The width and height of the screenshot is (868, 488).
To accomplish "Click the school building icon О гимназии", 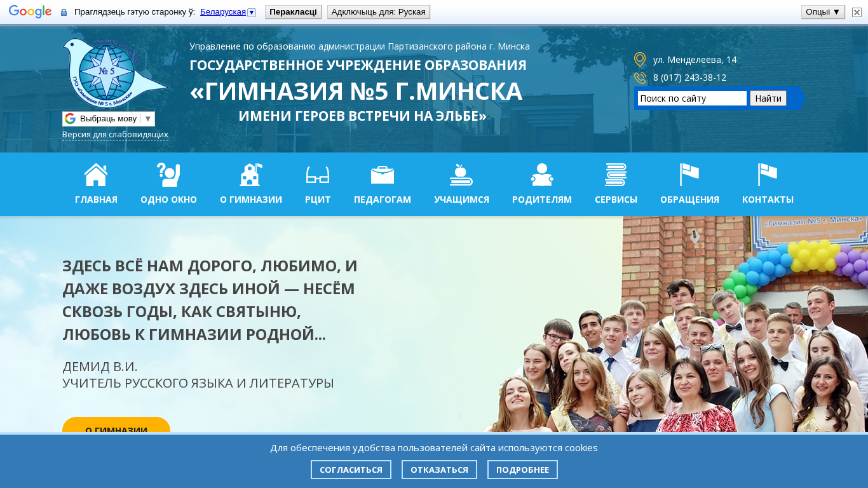I will [x=250, y=175].
